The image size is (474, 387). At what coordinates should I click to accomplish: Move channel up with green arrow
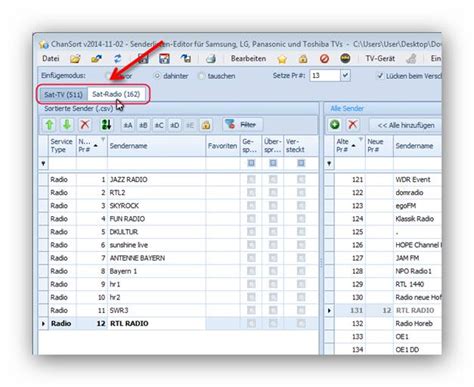50,125
